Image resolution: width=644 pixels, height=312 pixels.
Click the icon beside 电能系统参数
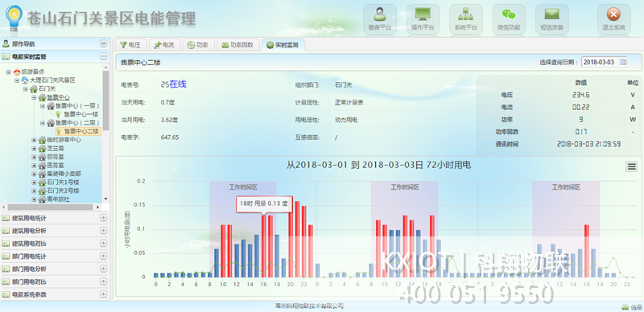point(6,294)
